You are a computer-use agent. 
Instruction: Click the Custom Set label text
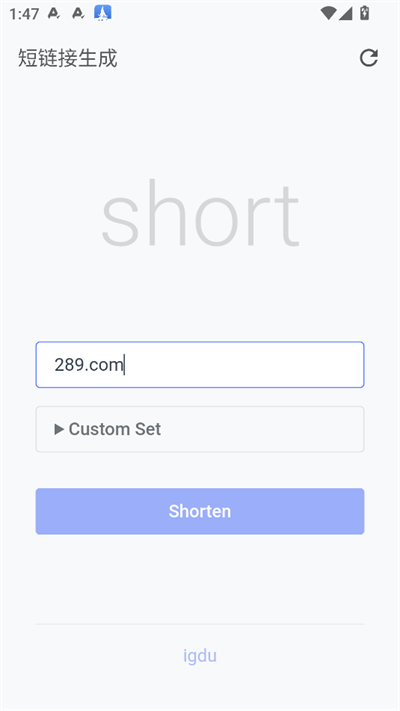tap(115, 429)
